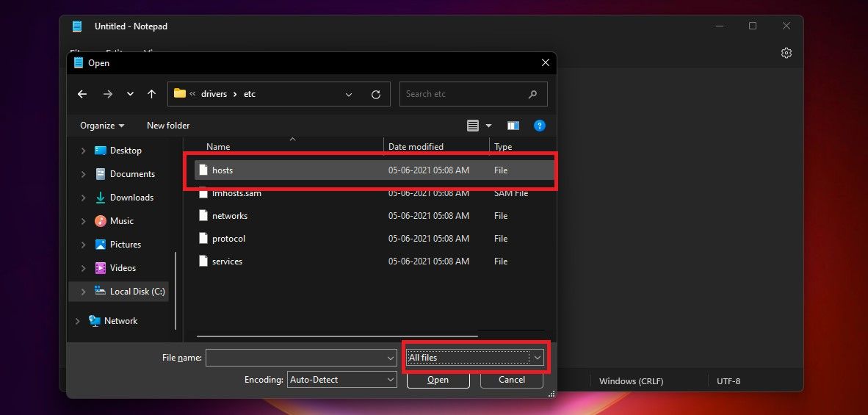The height and width of the screenshot is (415, 868).
Task: Open the Encoding Auto-Detect dropdown
Action: click(x=342, y=380)
